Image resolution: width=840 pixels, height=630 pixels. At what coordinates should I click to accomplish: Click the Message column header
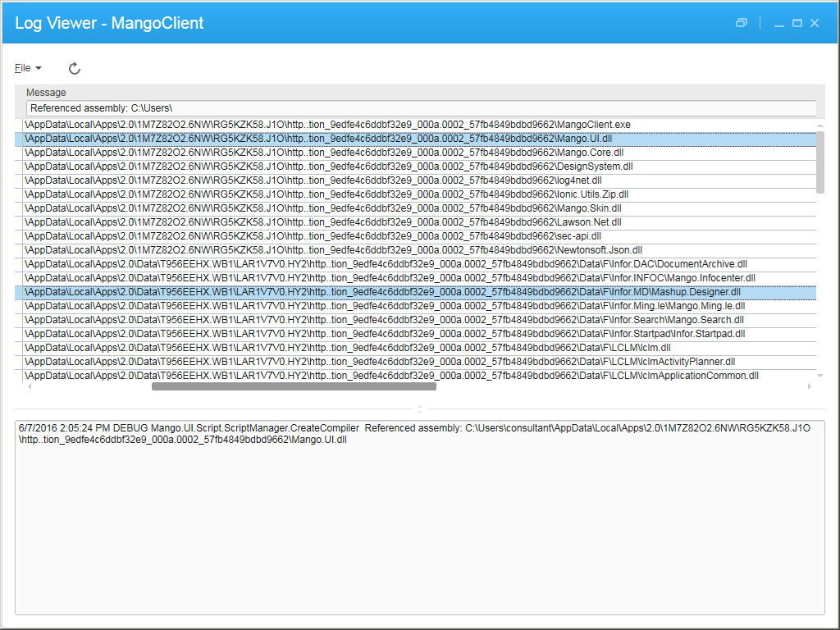click(x=46, y=93)
